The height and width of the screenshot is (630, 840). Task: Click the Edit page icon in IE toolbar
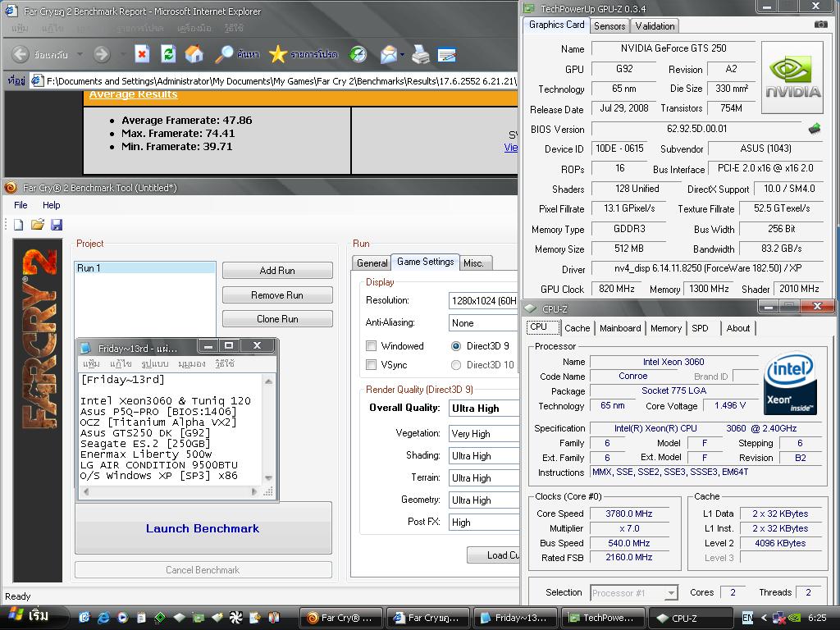tap(446, 54)
